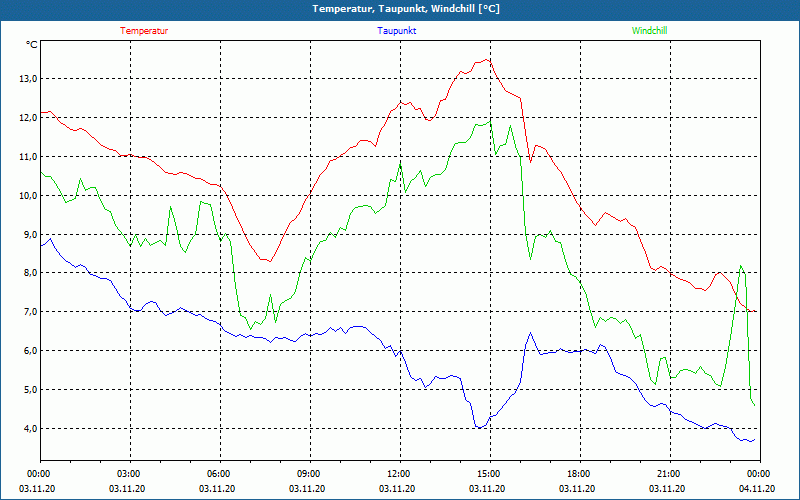Screen dimensions: 800x500
Task: Click the red Temperatur legend label
Action: pyautogui.click(x=144, y=31)
